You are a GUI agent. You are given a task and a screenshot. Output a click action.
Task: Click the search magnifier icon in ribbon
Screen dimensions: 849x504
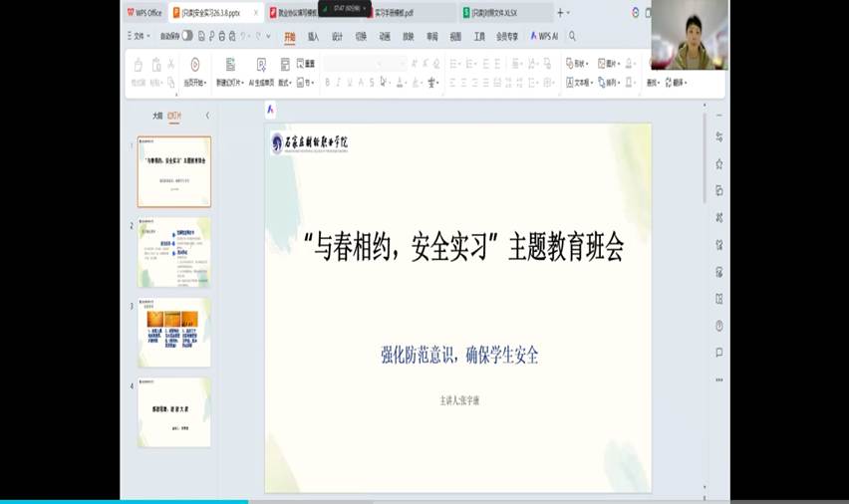(572, 36)
